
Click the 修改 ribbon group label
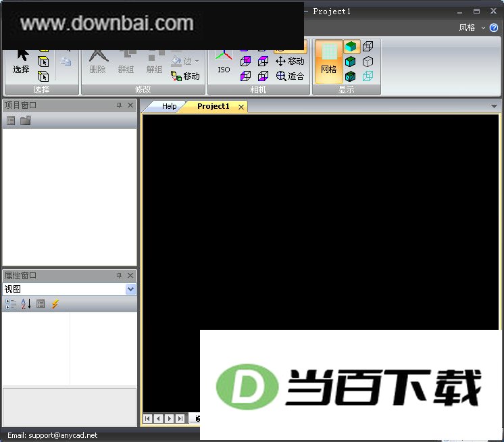pyautogui.click(x=143, y=90)
